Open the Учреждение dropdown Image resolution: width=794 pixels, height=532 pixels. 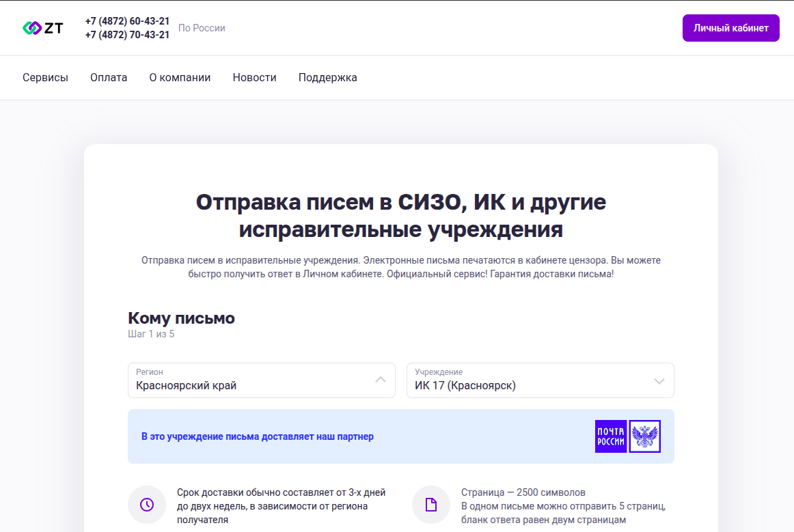click(x=659, y=380)
